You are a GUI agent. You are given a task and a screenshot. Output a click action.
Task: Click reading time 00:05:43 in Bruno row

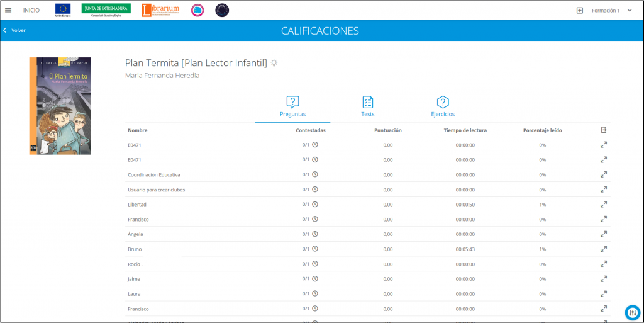(x=465, y=249)
